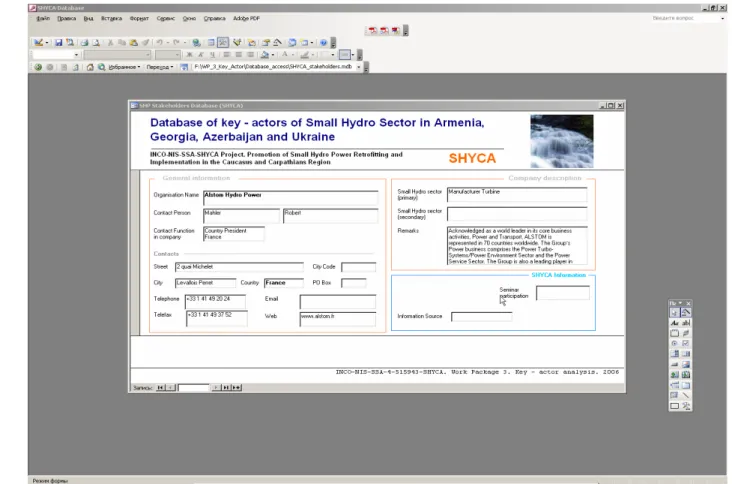Screen dimensions: 732x484
Task: Open the special effect dropdown arrow
Action: coord(353,55)
